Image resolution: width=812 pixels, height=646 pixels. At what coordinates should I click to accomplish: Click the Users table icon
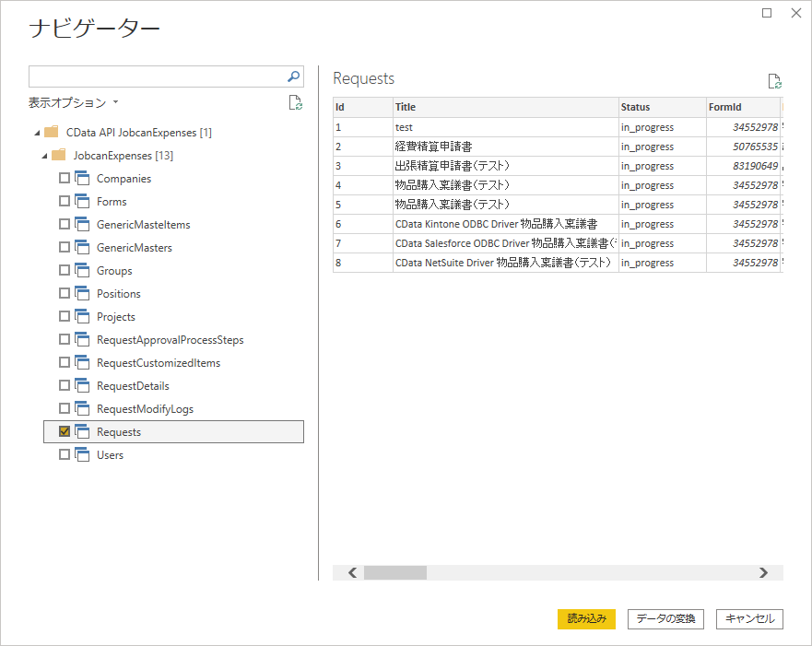coord(82,454)
